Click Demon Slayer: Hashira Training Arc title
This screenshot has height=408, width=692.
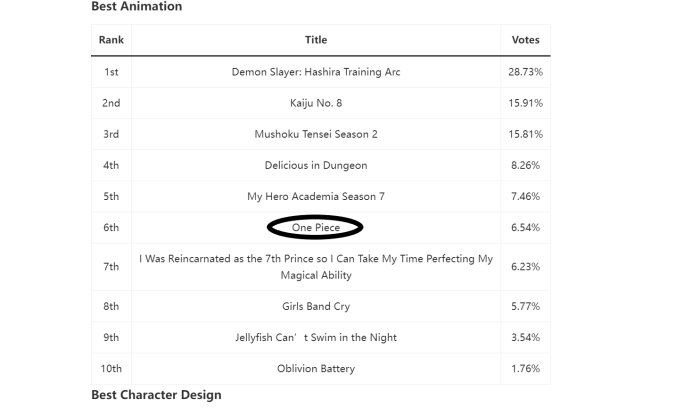tap(316, 72)
